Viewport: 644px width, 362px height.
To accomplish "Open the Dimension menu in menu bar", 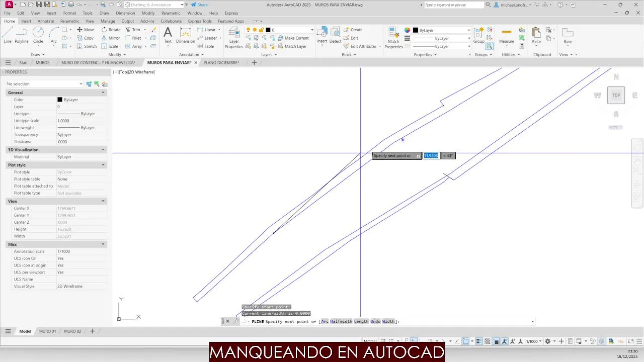I will (125, 13).
